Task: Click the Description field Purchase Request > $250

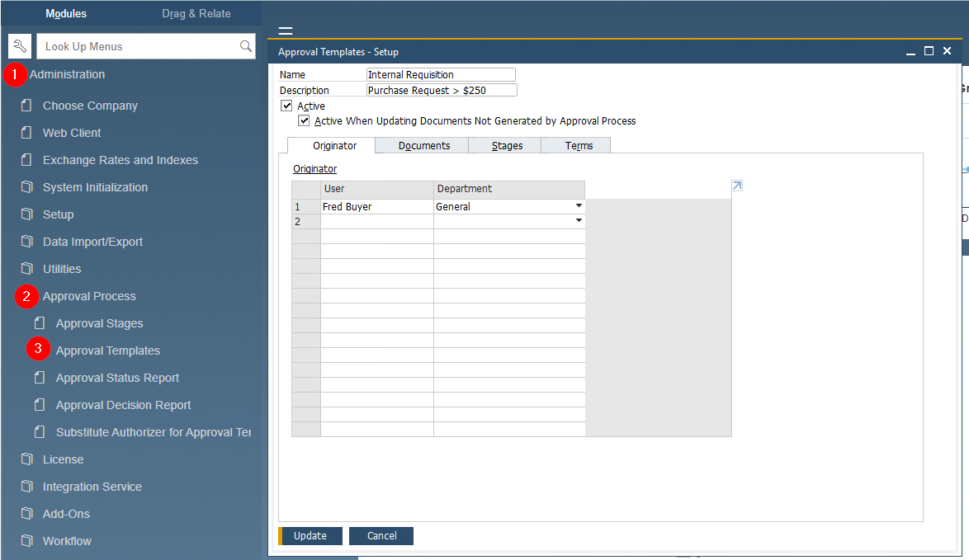Action: pyautogui.click(x=442, y=90)
